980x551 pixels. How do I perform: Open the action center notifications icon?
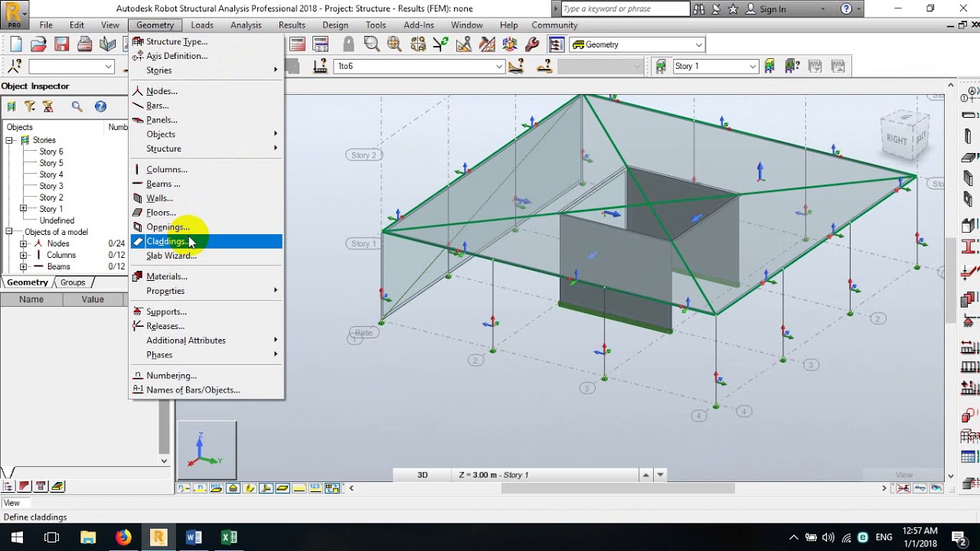pyautogui.click(x=958, y=537)
